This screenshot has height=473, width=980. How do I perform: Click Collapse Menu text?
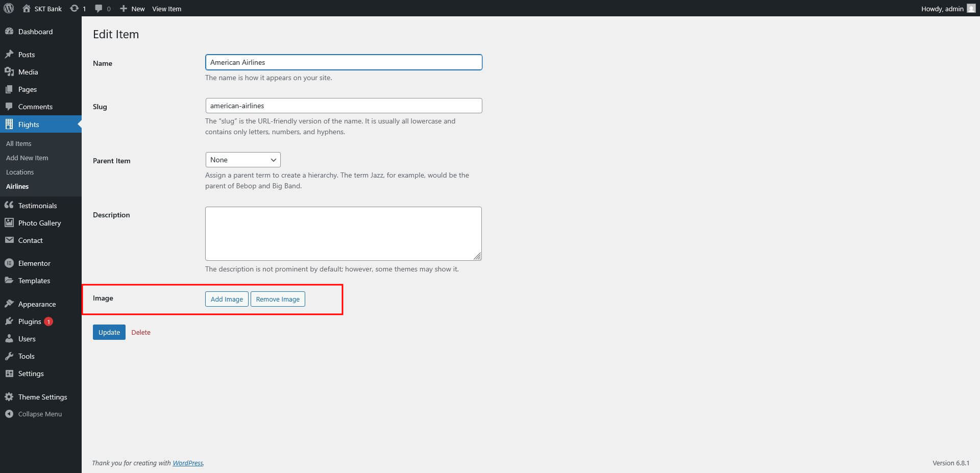tap(40, 414)
